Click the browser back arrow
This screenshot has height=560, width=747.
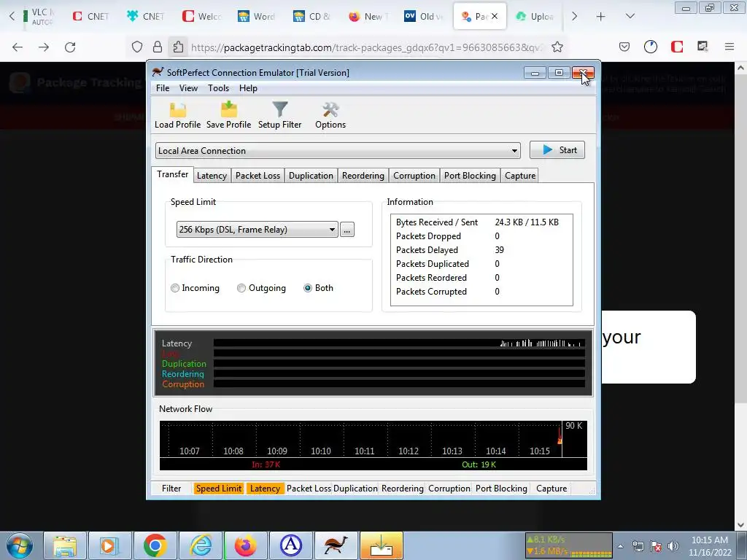tap(18, 47)
